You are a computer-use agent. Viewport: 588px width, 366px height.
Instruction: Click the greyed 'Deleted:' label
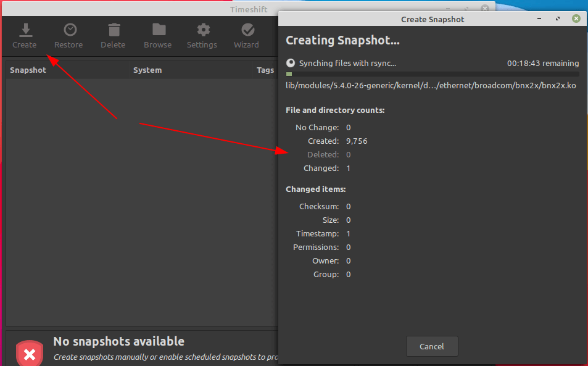[x=323, y=154]
